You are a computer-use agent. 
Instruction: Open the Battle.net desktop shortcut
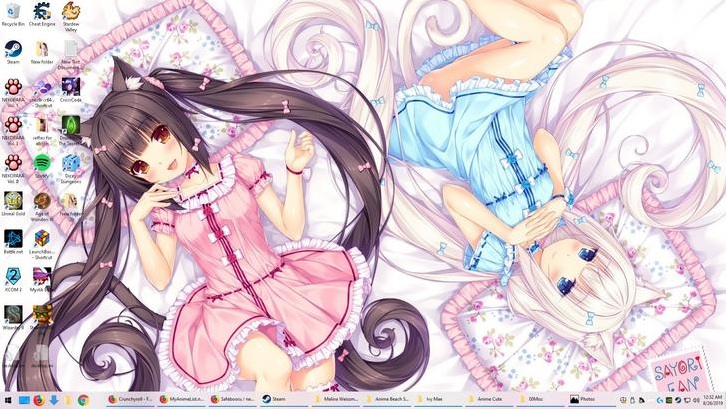(x=13, y=239)
